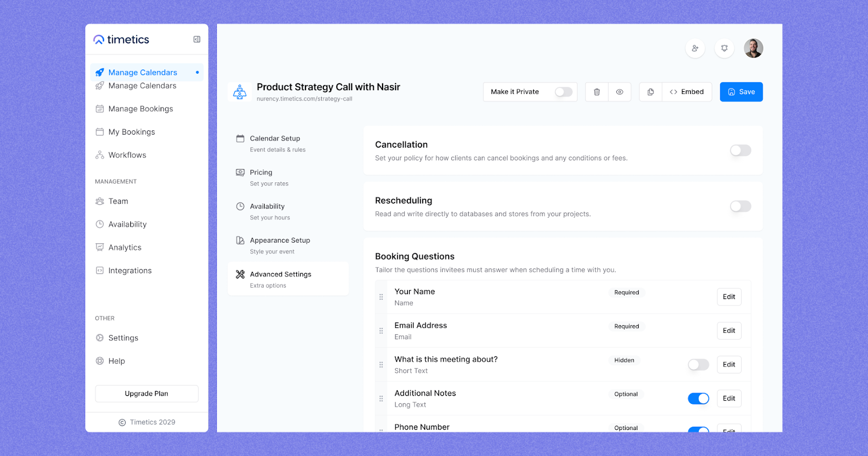Click drag handle for meeting about row

[x=381, y=365]
